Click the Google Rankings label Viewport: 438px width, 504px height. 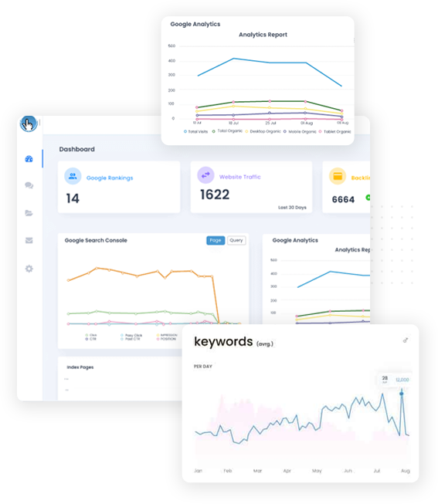tap(110, 178)
